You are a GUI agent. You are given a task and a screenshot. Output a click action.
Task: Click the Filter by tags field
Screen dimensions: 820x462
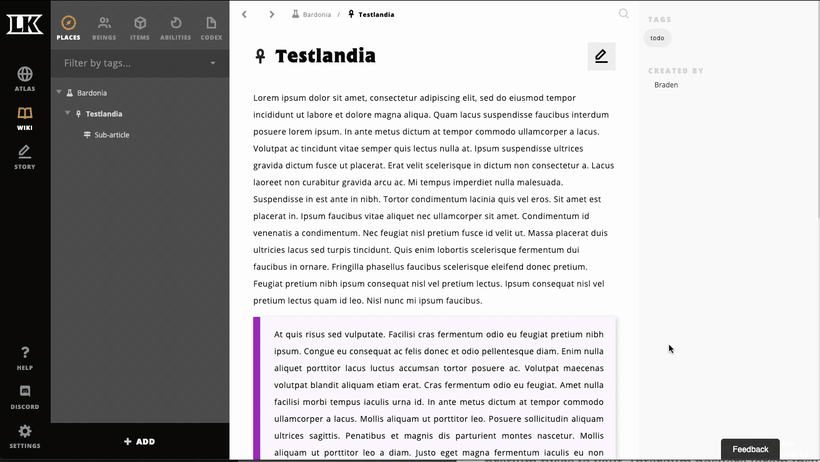(x=140, y=63)
